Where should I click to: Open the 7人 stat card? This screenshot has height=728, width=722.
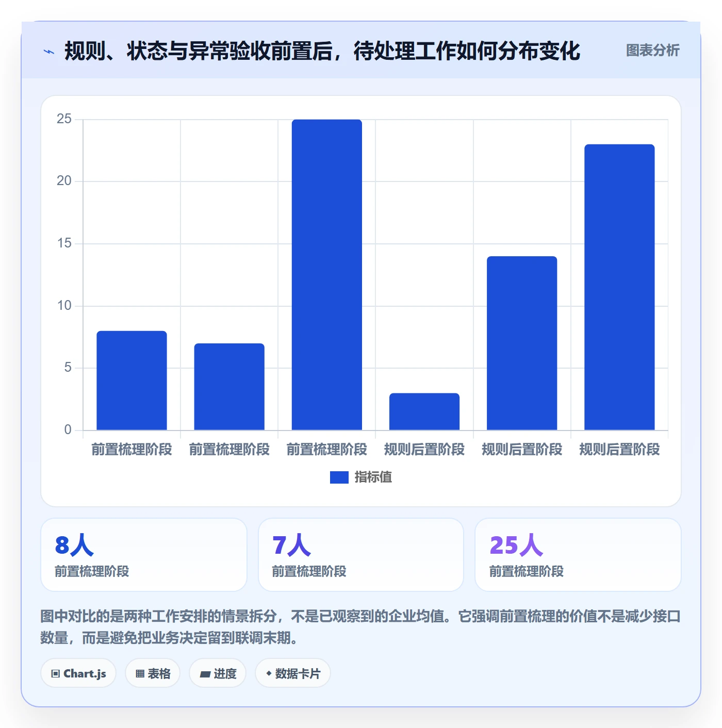point(361,555)
